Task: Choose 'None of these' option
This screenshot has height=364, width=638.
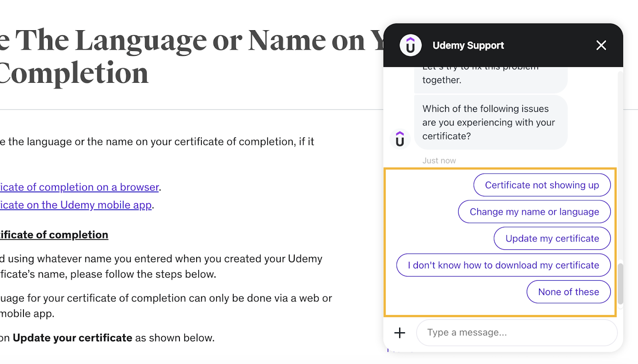Action: click(x=569, y=292)
